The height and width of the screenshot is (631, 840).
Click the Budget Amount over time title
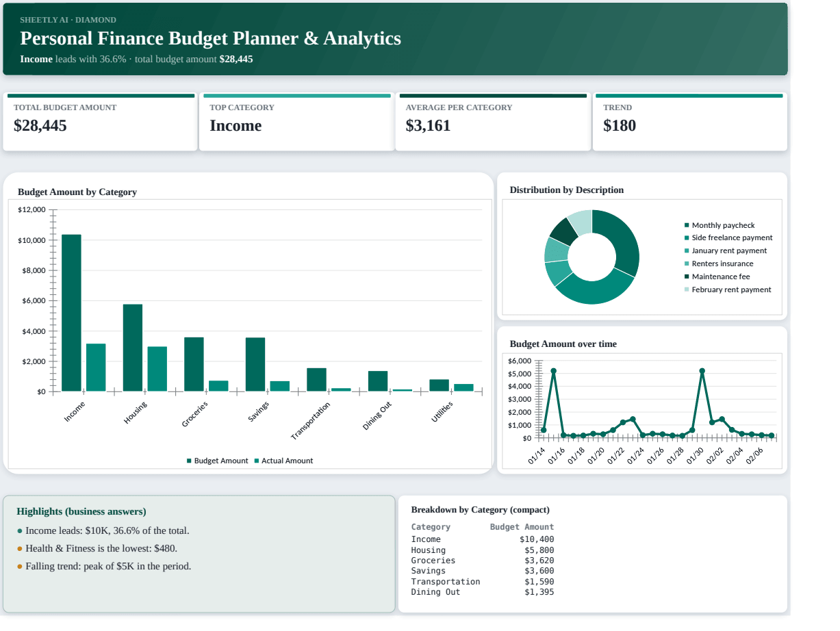563,344
